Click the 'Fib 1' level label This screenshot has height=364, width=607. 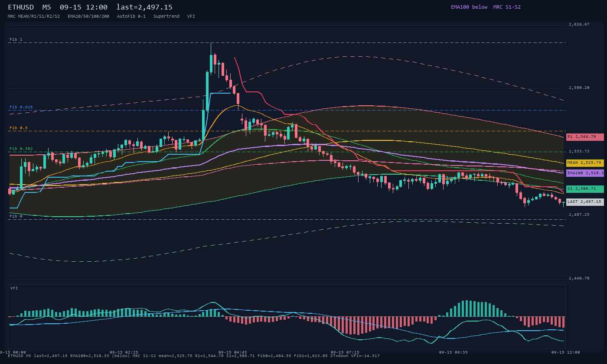pos(16,39)
